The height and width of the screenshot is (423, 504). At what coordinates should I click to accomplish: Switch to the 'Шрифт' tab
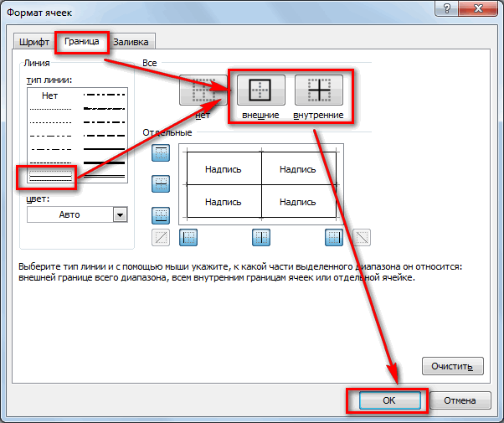coord(34,42)
